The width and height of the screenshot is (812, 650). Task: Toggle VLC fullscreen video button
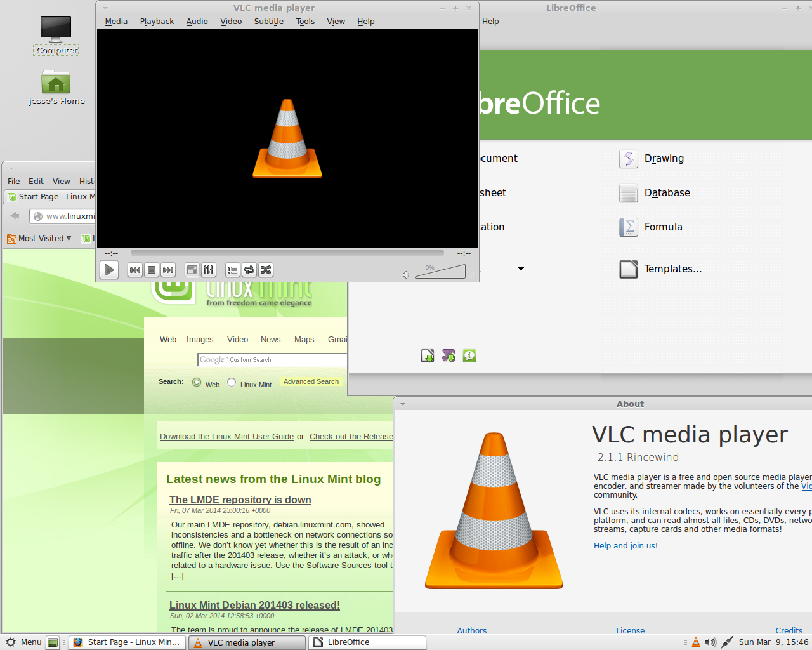pyautogui.click(x=192, y=270)
